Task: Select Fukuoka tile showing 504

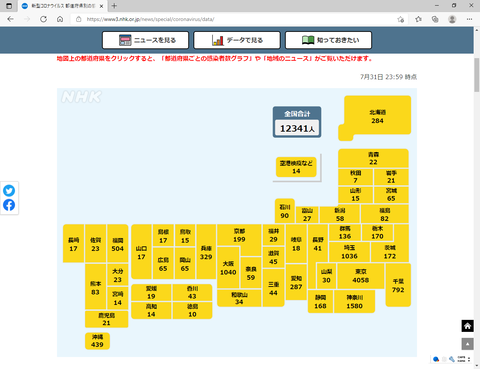Action: (x=117, y=244)
